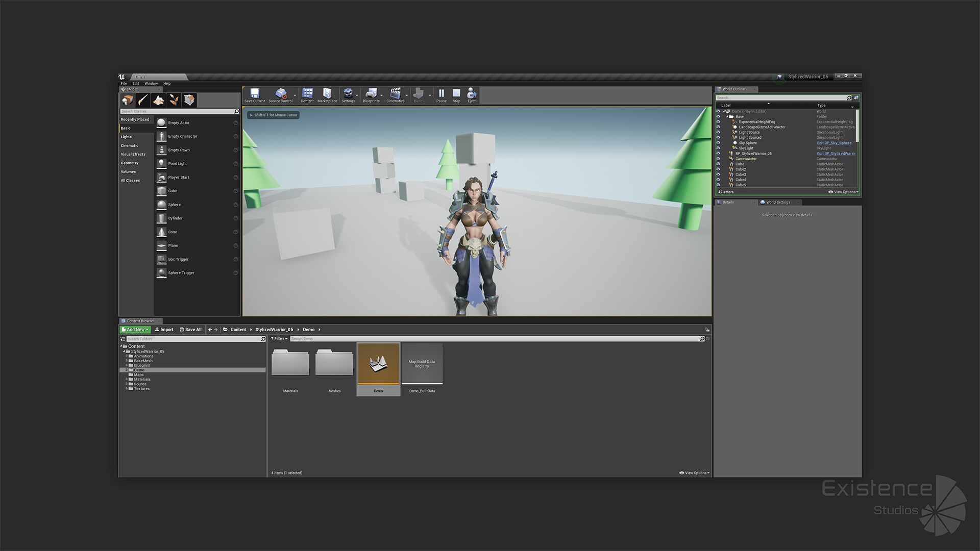
Task: Select the Foliage mode icon
Action: pos(174,100)
